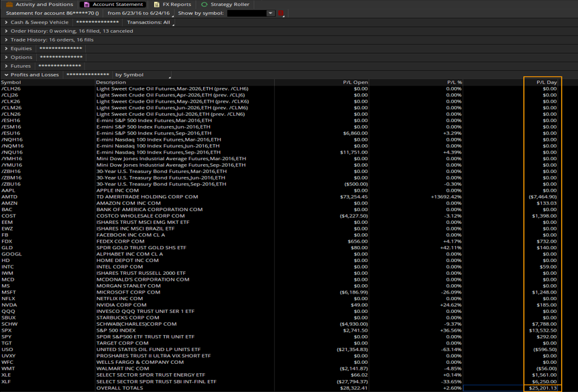578x392 pixels.
Task: Click overall P/L Day total $25,201.13
Action: click(x=542, y=388)
